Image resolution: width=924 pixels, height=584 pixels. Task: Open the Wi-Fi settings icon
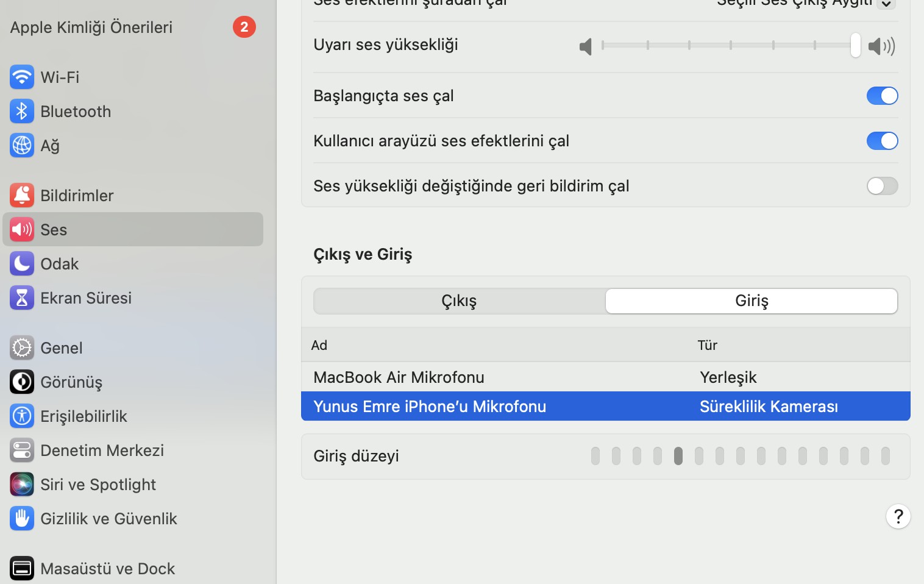tap(22, 77)
